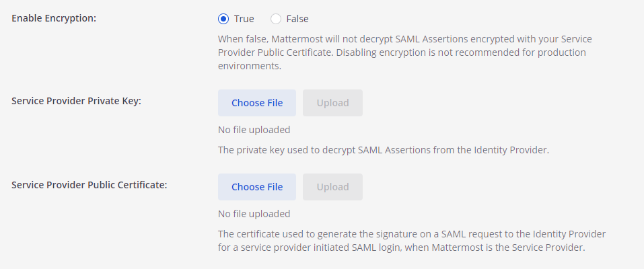644x269 pixels.
Task: Choose File for Service Provider Public Certificate
Action: pos(257,187)
